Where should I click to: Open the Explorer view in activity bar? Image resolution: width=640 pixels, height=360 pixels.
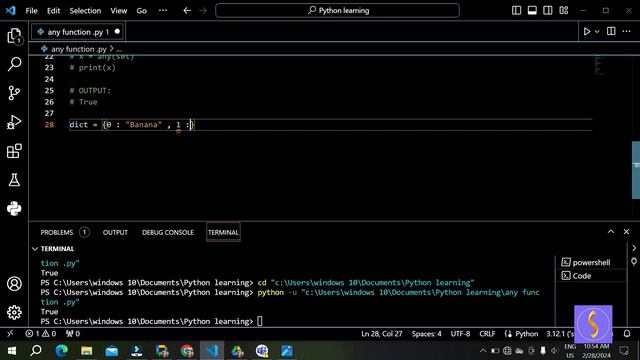[14, 36]
